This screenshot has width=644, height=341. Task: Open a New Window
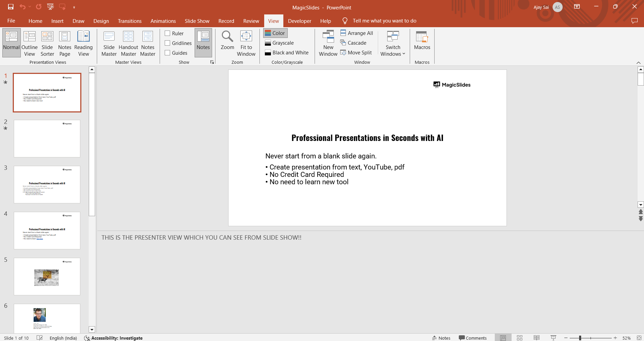click(x=328, y=43)
